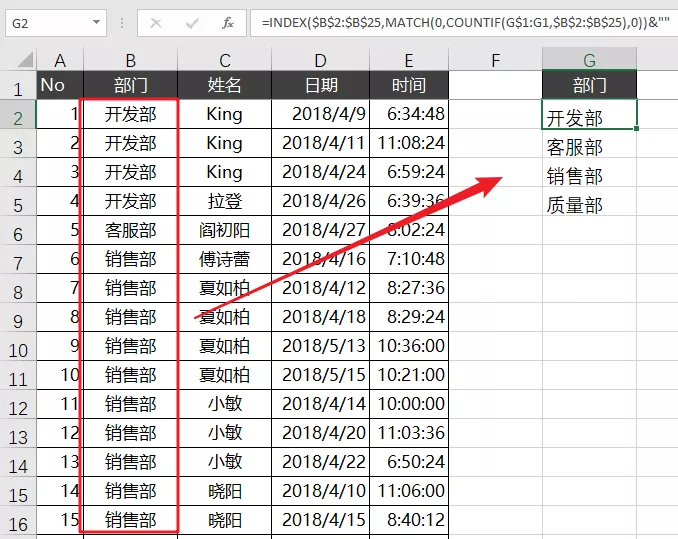Click the 部门 header cell in column G
The height and width of the screenshot is (539, 678).
coord(589,85)
